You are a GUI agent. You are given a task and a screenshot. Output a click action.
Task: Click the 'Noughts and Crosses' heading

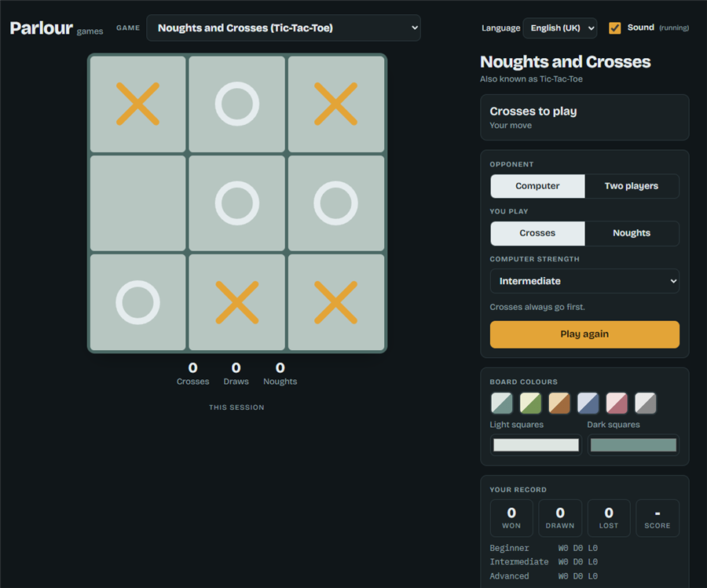point(566,62)
